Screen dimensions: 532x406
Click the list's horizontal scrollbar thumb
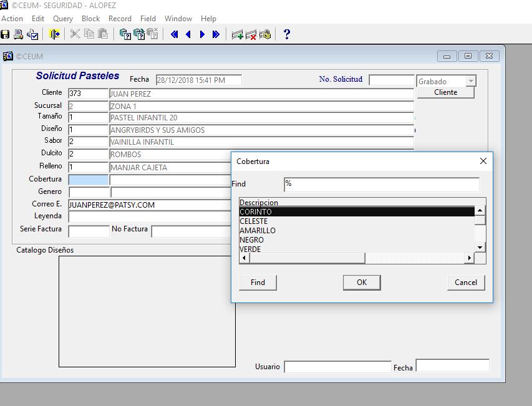(x=307, y=258)
